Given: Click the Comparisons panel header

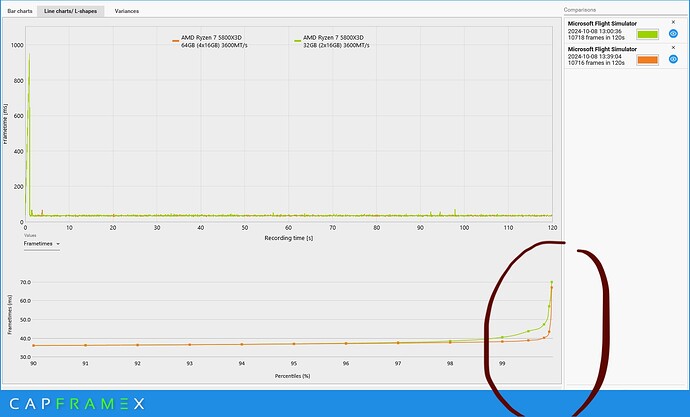Looking at the screenshot, I should tap(580, 10).
